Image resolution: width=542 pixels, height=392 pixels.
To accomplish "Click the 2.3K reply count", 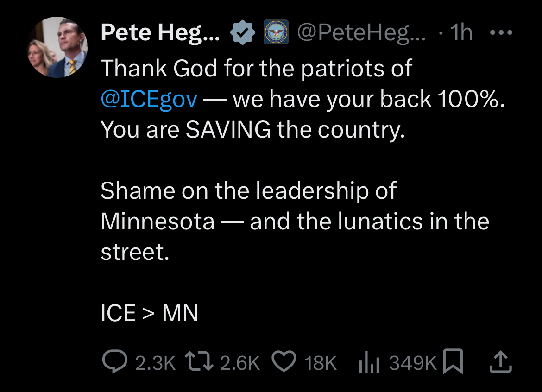I will (155, 363).
